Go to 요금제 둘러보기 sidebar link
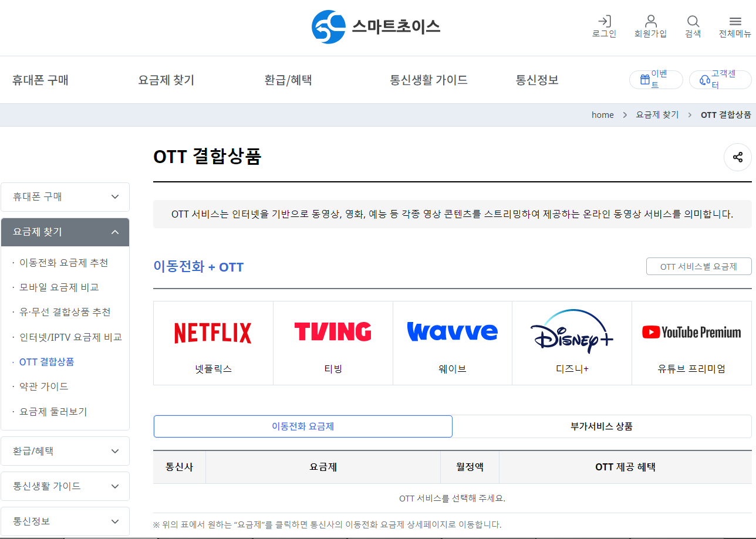Image resolution: width=756 pixels, height=539 pixels. coord(53,412)
